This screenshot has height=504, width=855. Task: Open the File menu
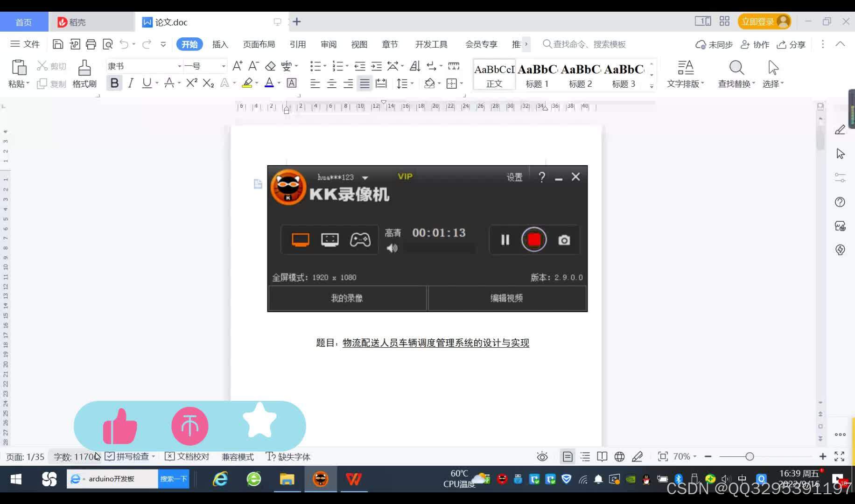point(25,44)
